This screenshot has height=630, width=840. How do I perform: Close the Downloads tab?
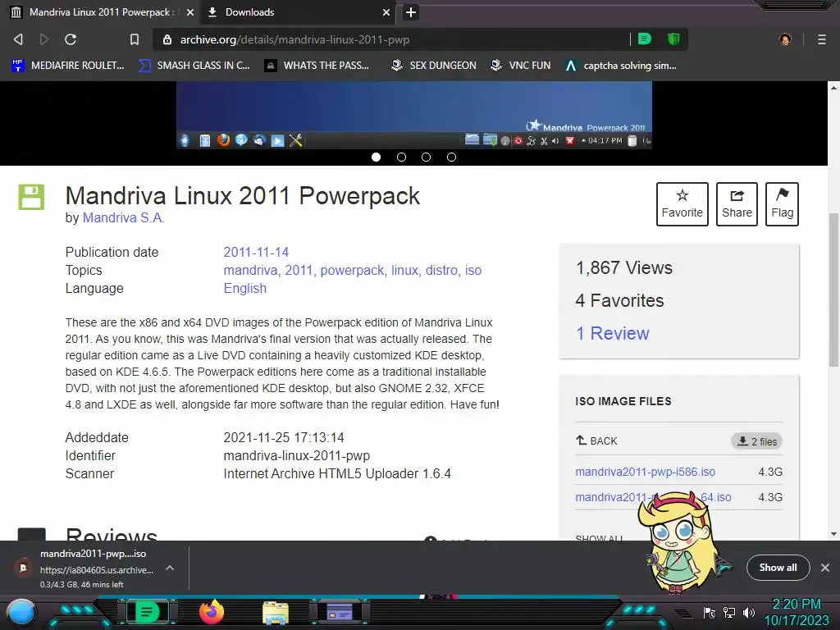click(386, 12)
